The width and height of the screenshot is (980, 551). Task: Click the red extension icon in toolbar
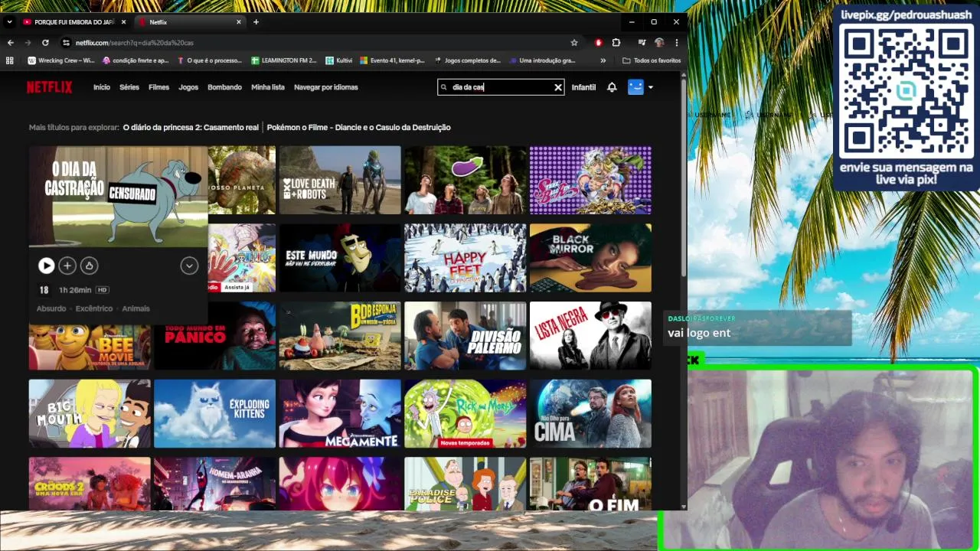[x=599, y=43]
